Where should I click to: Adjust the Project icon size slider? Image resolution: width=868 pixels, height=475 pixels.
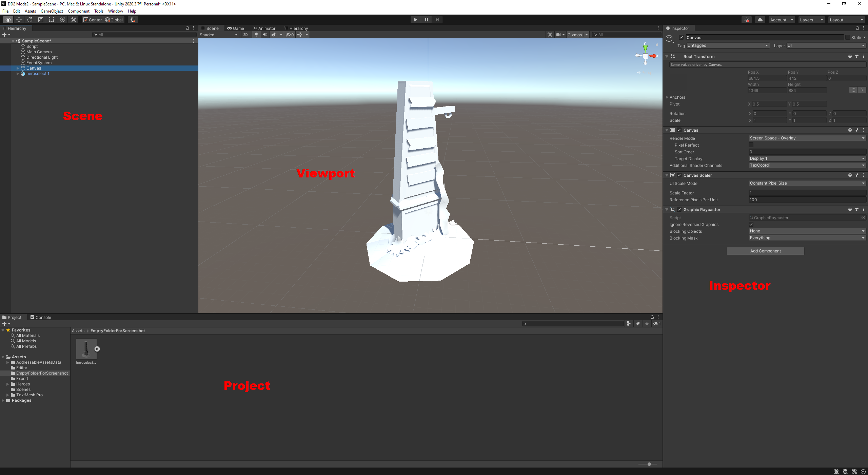(649, 464)
